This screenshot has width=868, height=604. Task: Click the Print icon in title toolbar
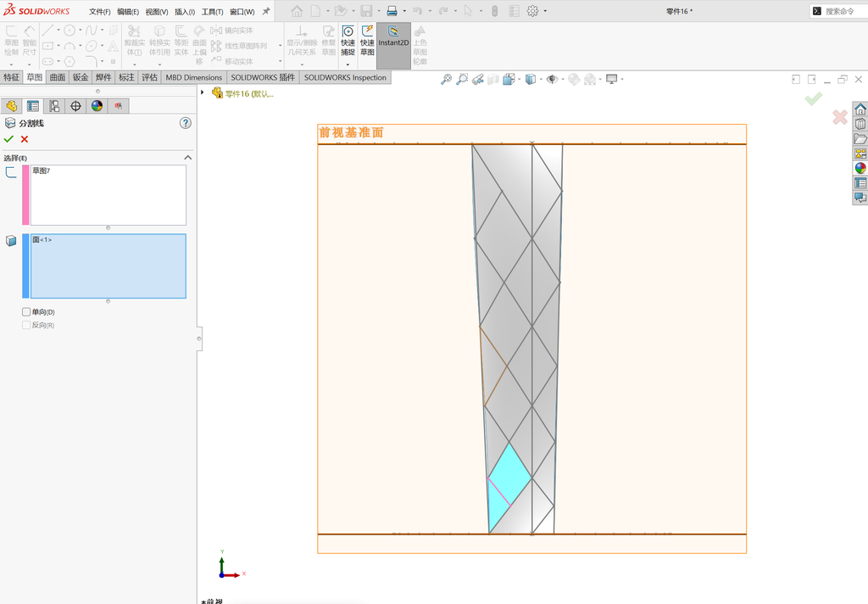coord(392,11)
